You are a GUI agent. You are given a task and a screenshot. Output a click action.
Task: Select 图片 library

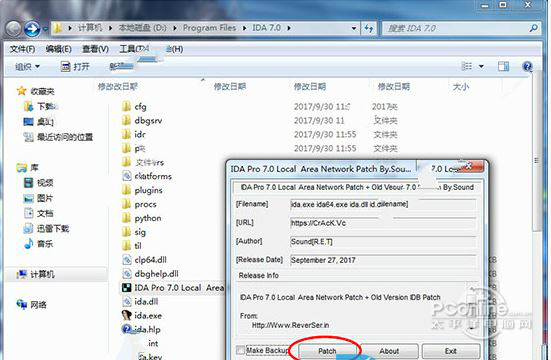coord(38,198)
